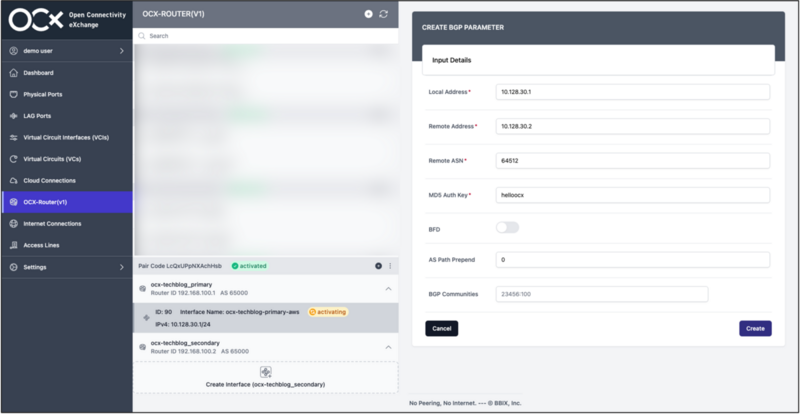Click the Search box in router panel

(265, 36)
